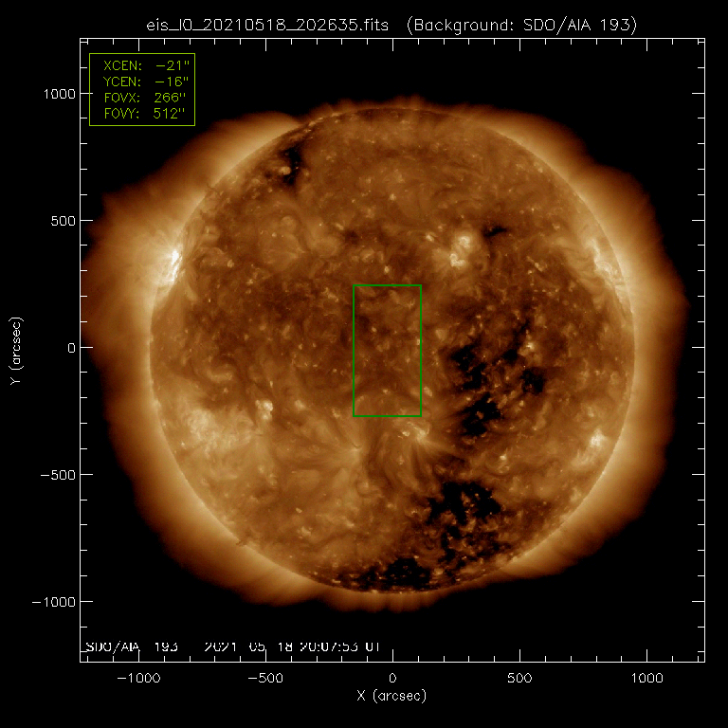Screen dimensions: 728x728
Task: Click the 0 tick label on X axis
Action: click(391, 680)
